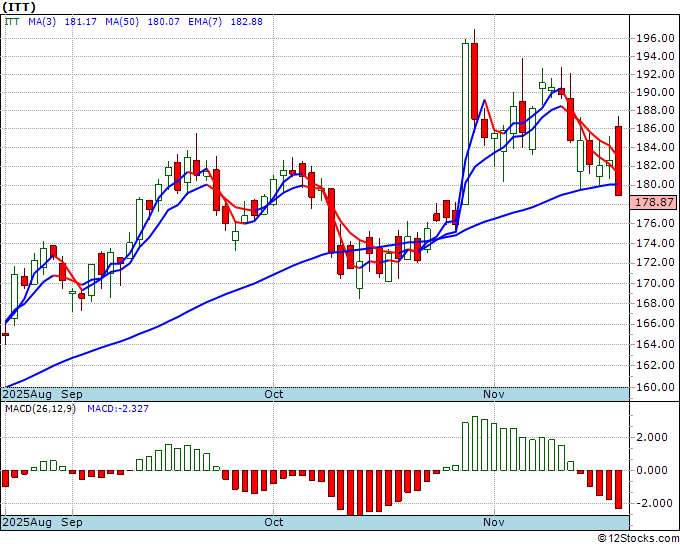
Task: Click the ITT symbol legend label
Action: click(x=12, y=21)
